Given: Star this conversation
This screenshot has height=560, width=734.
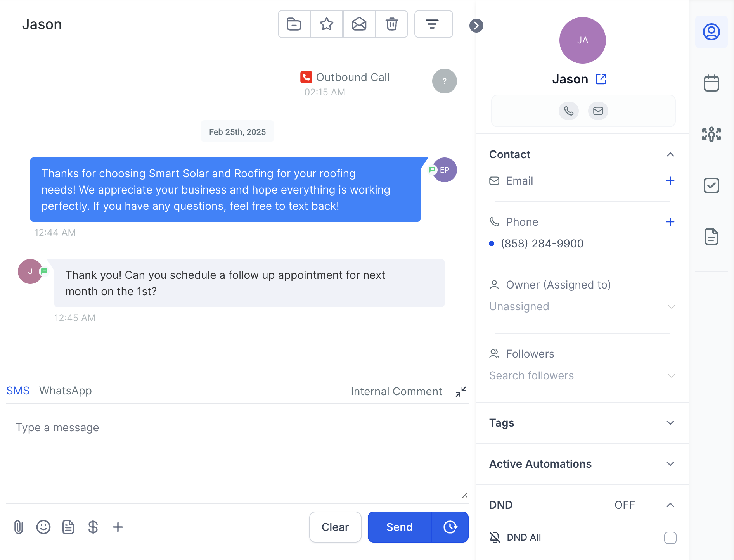Looking at the screenshot, I should 327,24.
